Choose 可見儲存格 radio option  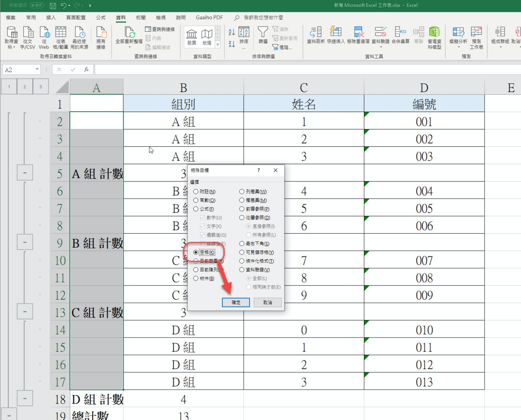tap(242, 252)
